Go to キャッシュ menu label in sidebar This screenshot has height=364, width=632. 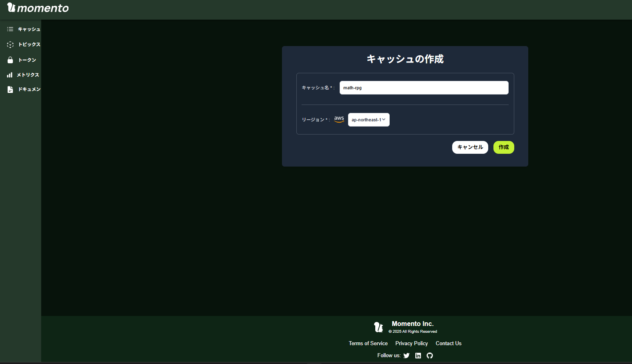tap(29, 29)
